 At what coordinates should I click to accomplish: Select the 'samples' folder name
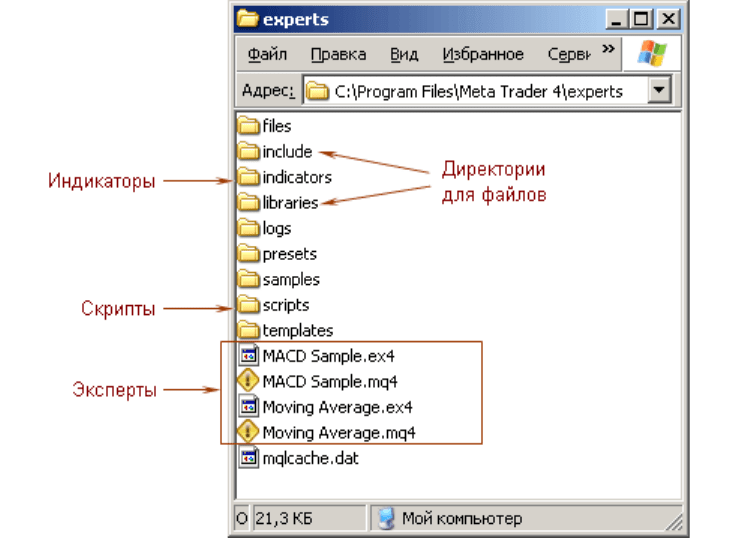click(x=291, y=280)
